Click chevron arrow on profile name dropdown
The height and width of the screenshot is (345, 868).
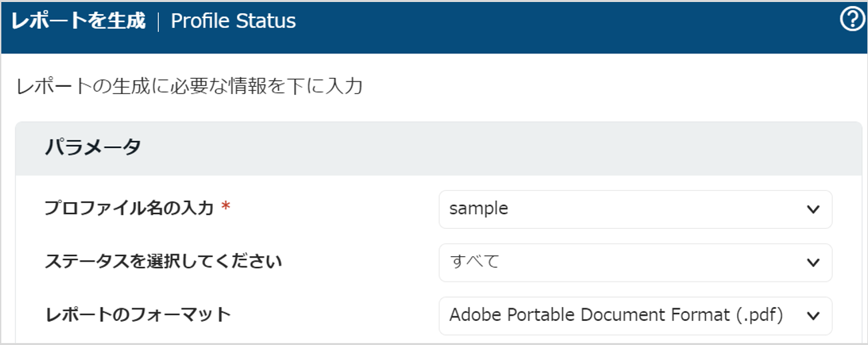click(x=813, y=210)
